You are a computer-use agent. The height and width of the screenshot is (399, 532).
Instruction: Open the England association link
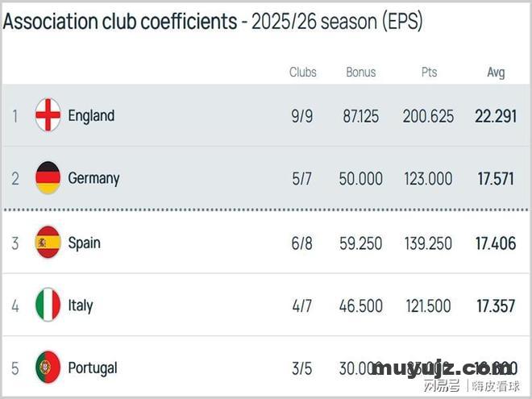(x=91, y=115)
